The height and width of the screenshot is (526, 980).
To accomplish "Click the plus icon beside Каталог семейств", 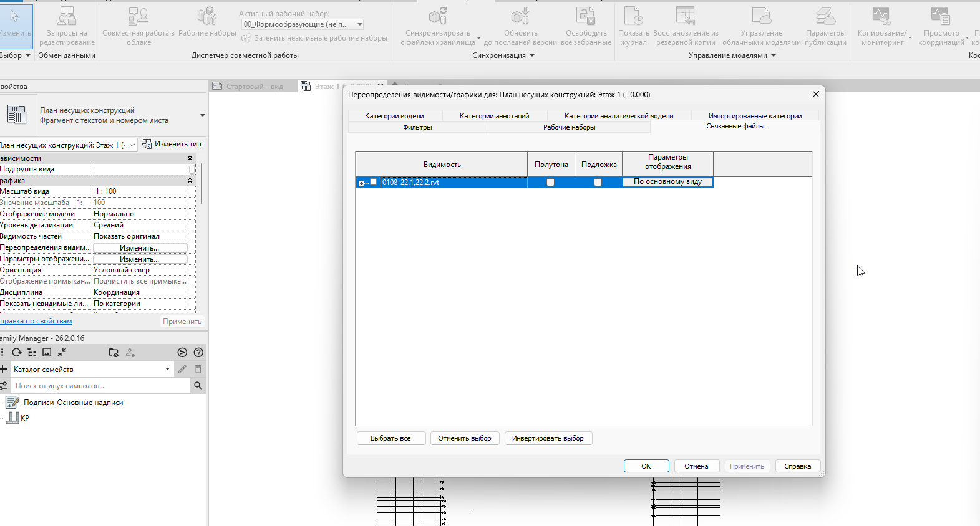I will point(3,369).
